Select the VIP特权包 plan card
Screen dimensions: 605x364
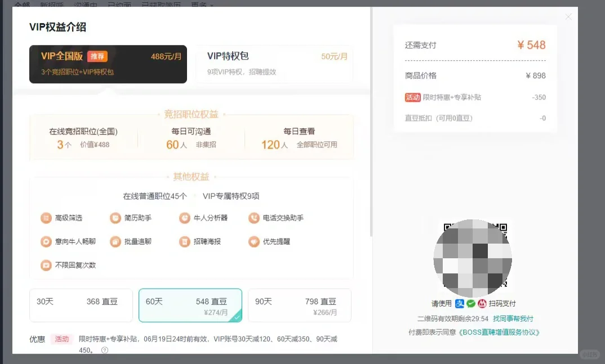[x=274, y=64]
